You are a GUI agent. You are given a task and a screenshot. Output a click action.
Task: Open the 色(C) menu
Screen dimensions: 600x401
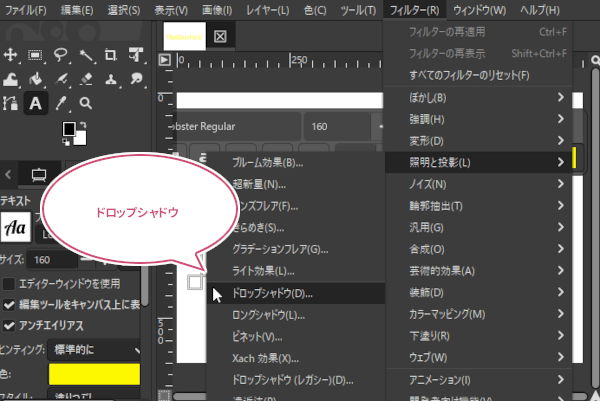tap(315, 10)
